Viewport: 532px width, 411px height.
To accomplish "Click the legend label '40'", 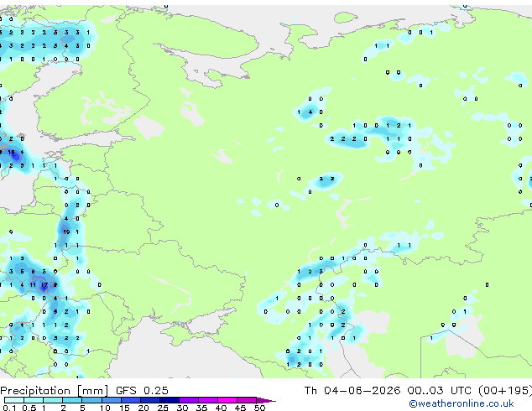I will click(221, 408).
